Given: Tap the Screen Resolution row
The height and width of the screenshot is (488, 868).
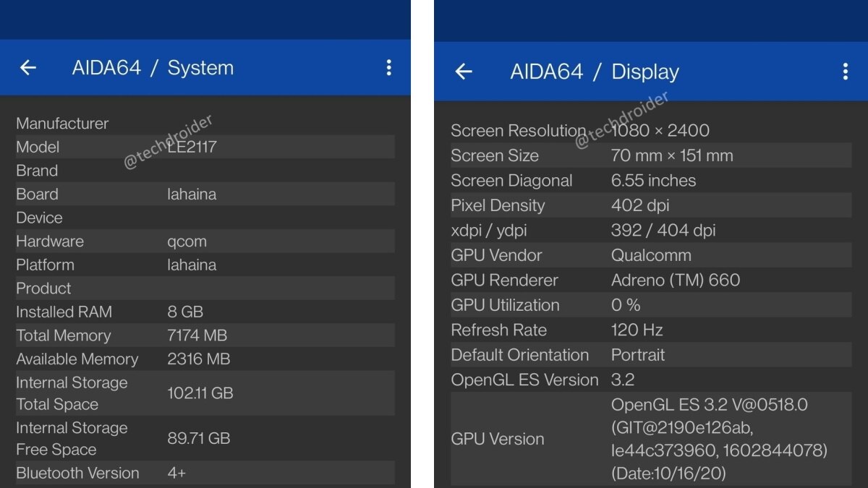Looking at the screenshot, I should (650, 131).
